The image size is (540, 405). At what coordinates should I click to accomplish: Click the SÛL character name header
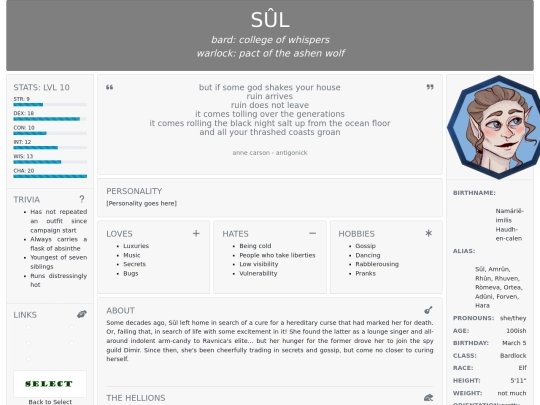(x=270, y=20)
